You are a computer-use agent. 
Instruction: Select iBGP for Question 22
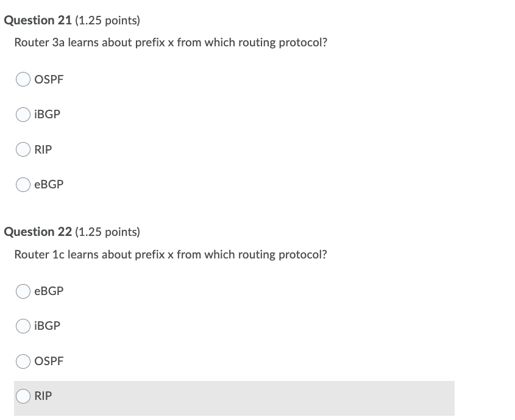pos(23,326)
